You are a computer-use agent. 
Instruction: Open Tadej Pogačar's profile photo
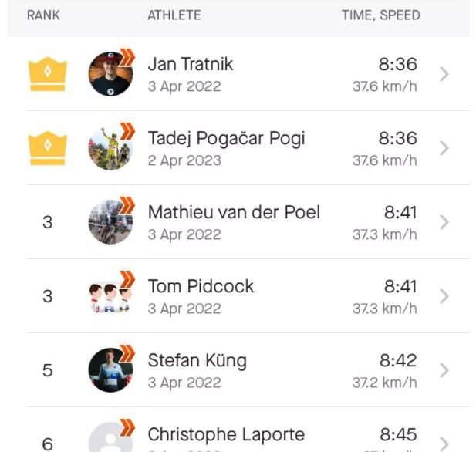point(110,148)
